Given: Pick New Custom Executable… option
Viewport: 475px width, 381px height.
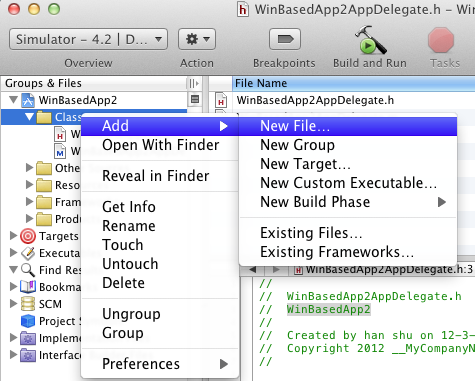Looking at the screenshot, I should click(348, 183).
